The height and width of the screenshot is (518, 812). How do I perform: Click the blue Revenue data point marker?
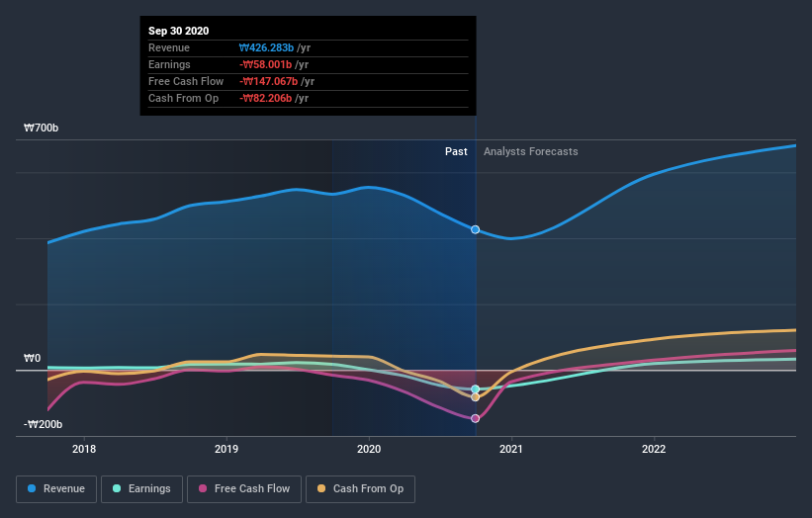click(476, 229)
